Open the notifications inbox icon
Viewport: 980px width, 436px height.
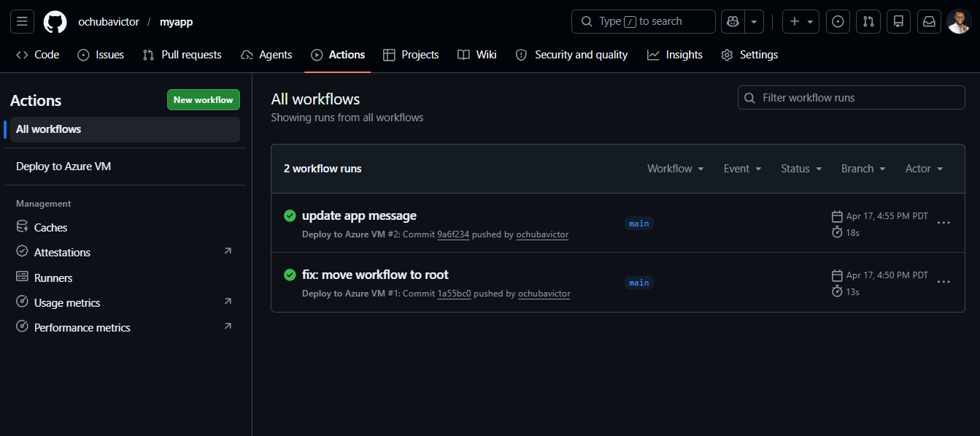(929, 22)
